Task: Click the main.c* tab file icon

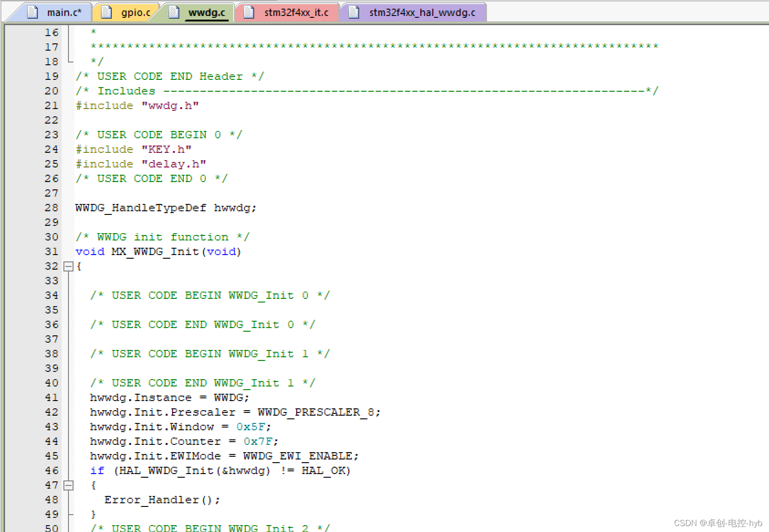Action: [32, 12]
